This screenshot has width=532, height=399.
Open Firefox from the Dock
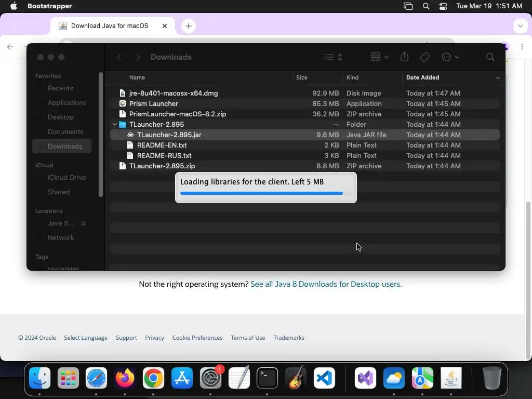coord(125,378)
